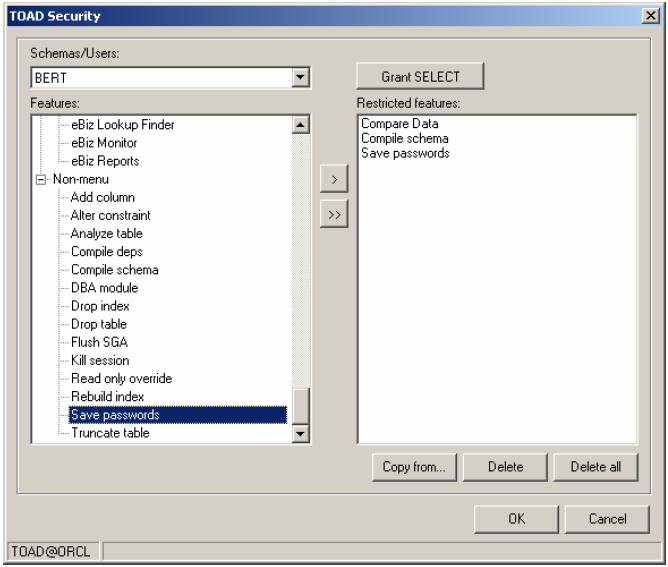This screenshot has width=668, height=567.
Task: Select Save passwords in Restricted features
Action: pyautogui.click(x=405, y=153)
